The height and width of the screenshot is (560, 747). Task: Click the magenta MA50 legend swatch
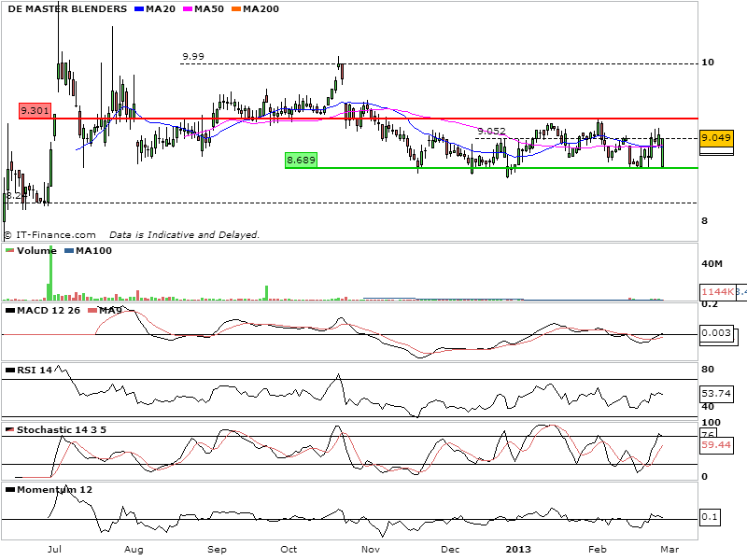[188, 9]
